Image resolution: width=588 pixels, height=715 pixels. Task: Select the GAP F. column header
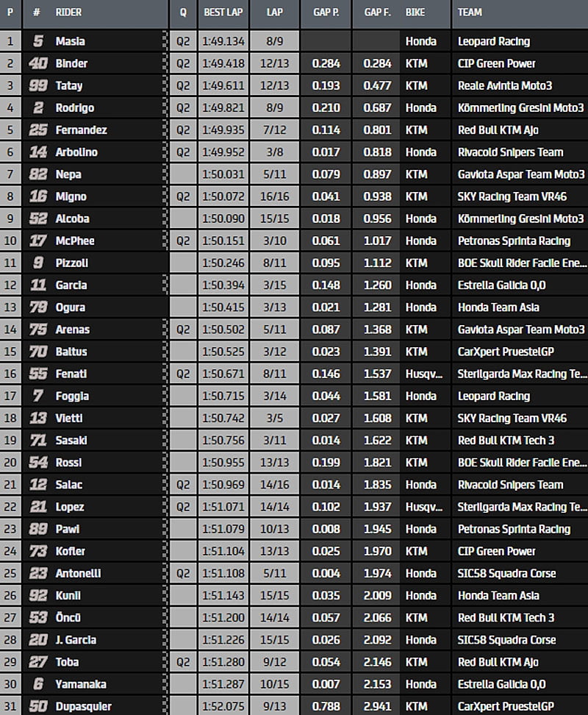click(376, 13)
